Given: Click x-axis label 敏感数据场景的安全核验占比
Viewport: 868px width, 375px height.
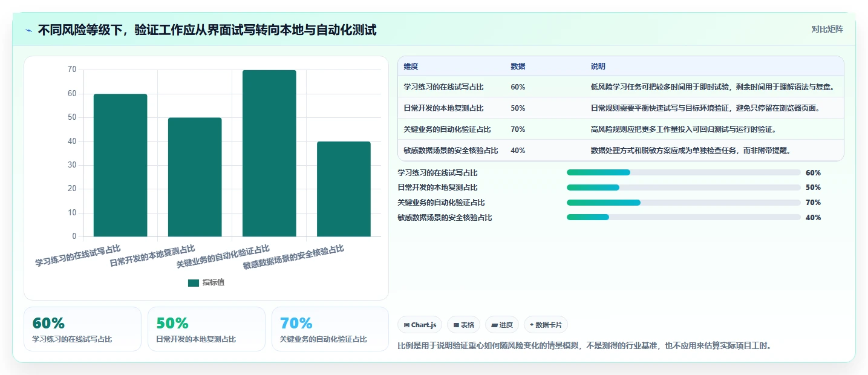Looking at the screenshot, I should (x=293, y=258).
